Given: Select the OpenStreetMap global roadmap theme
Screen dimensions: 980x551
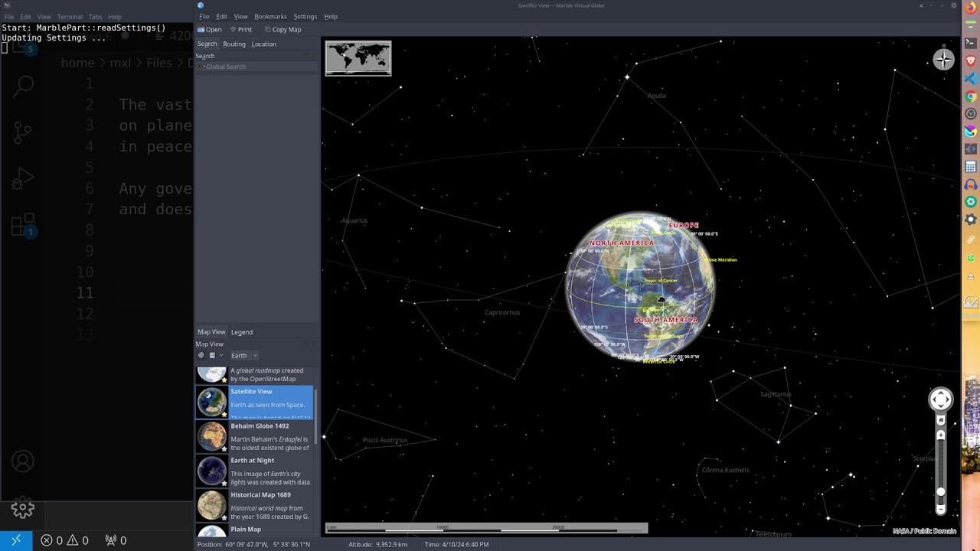Looking at the screenshot, I should point(254,375).
